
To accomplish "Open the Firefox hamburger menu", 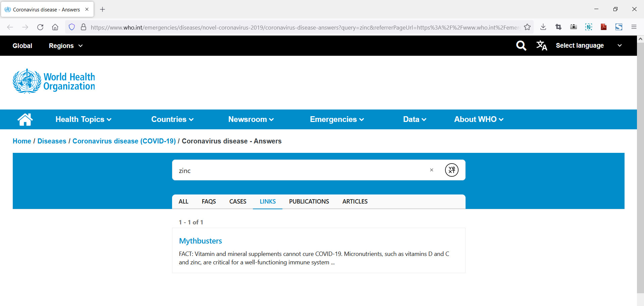I will click(634, 27).
